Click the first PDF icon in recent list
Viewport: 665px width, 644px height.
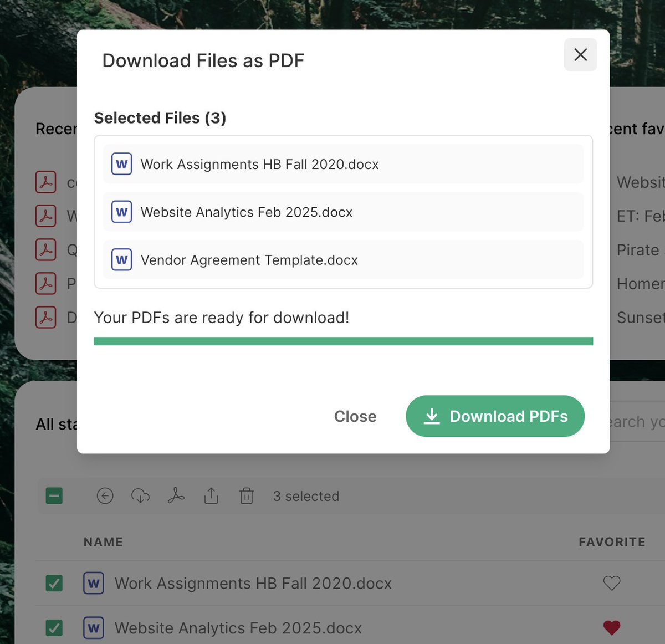coord(46,182)
